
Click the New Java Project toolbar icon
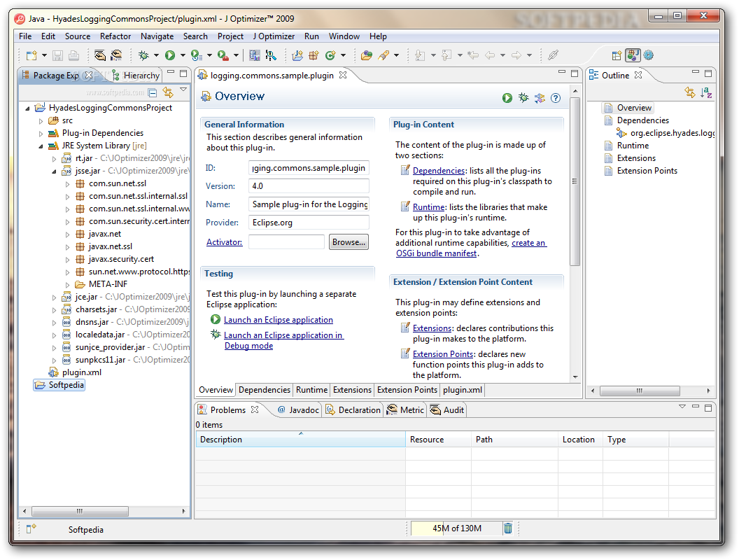click(x=297, y=55)
